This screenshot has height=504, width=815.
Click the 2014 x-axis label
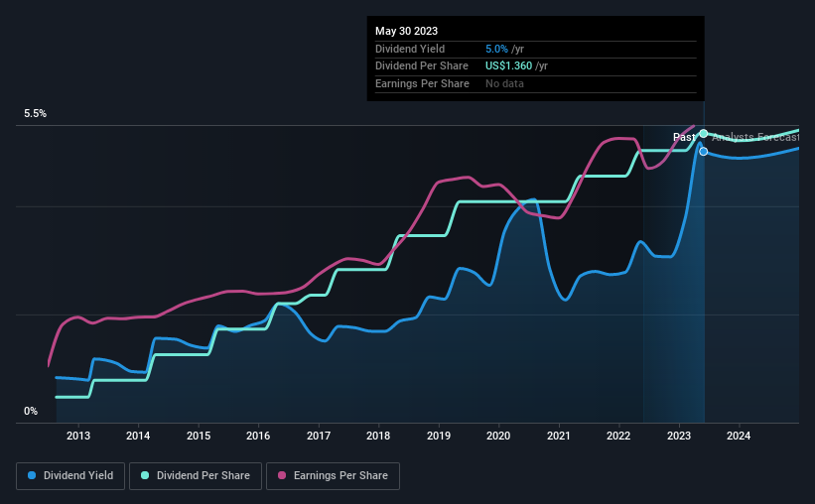[138, 436]
